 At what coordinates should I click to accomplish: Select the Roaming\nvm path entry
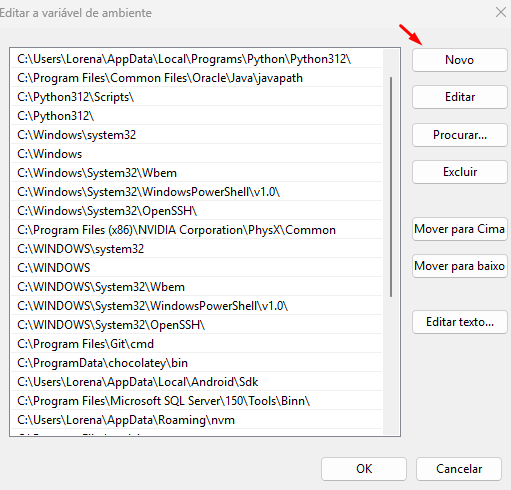point(197,420)
